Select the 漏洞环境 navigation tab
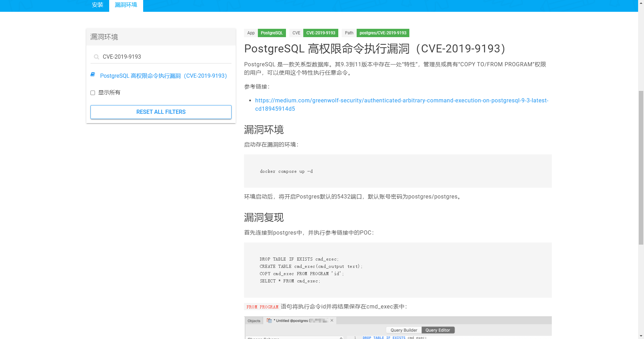This screenshot has height=339, width=644. point(126,5)
